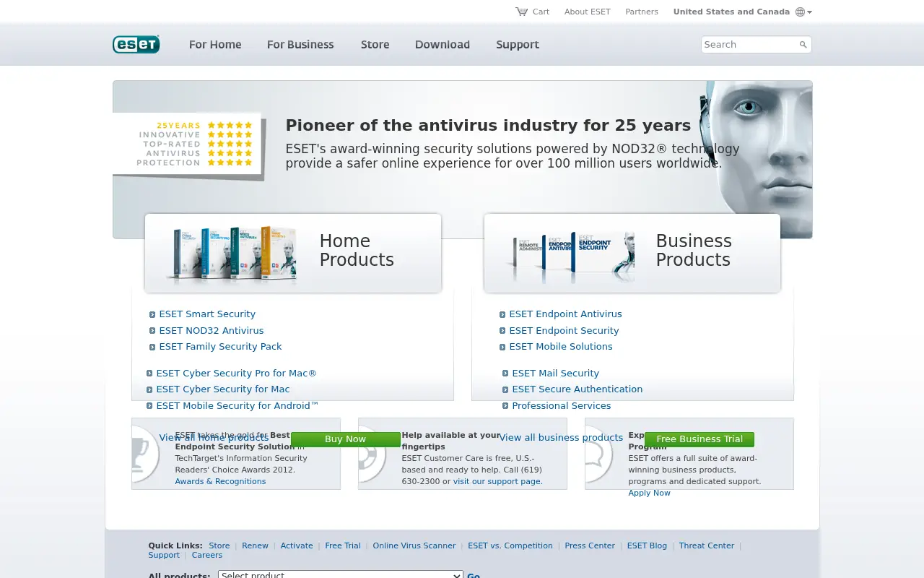Click the Free Business Trial button

tap(699, 439)
